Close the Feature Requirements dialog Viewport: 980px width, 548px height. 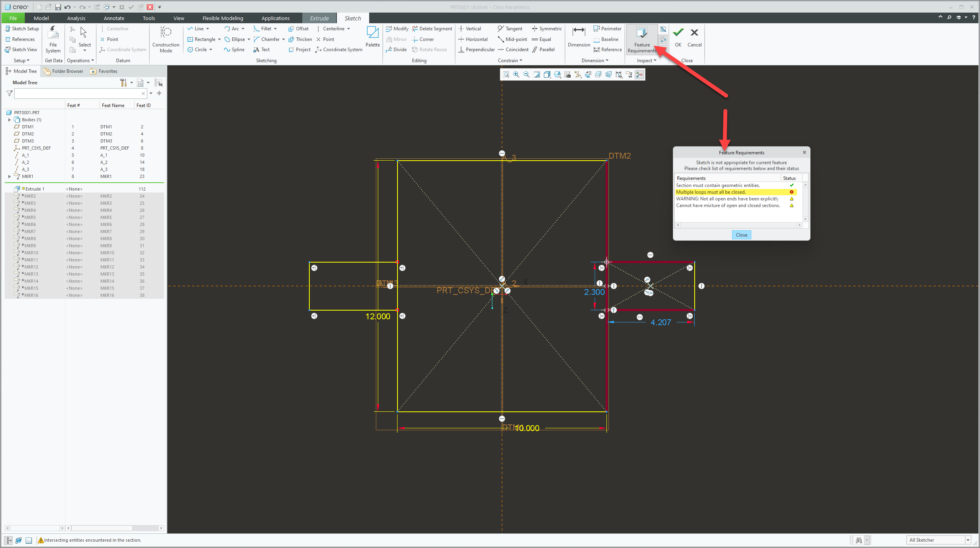[741, 235]
